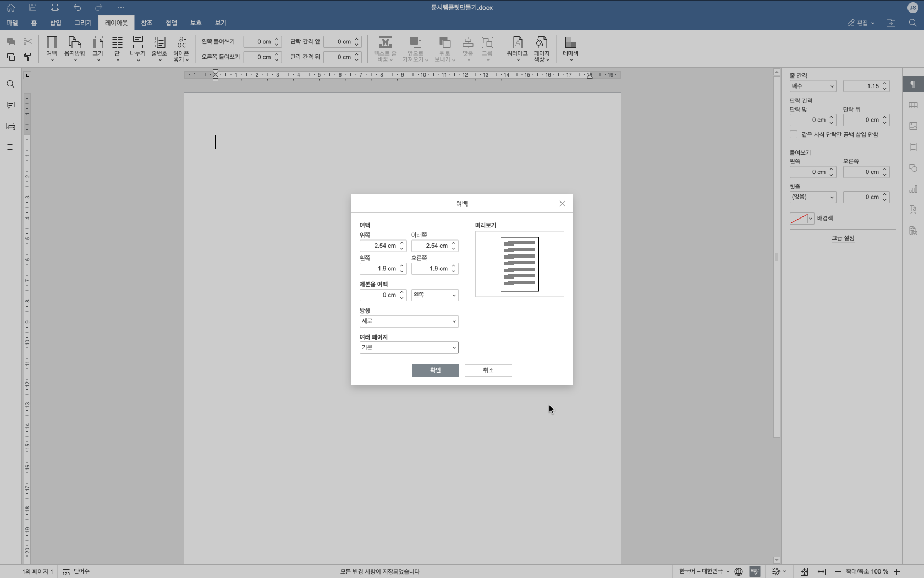
Task: Click the fit to page icon in status bar
Action: (804, 571)
